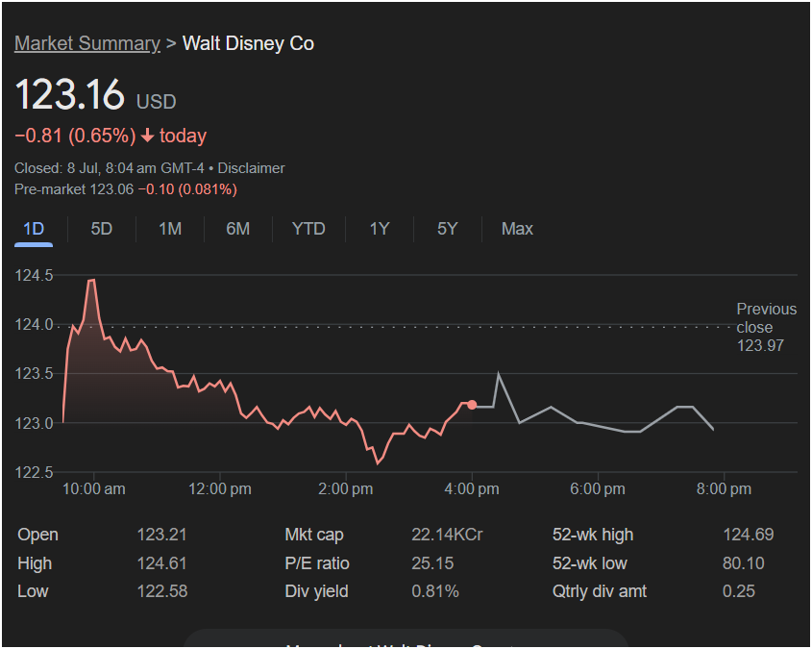Click the Open value 123.21
Viewport: 812px width, 649px height.
click(161, 535)
